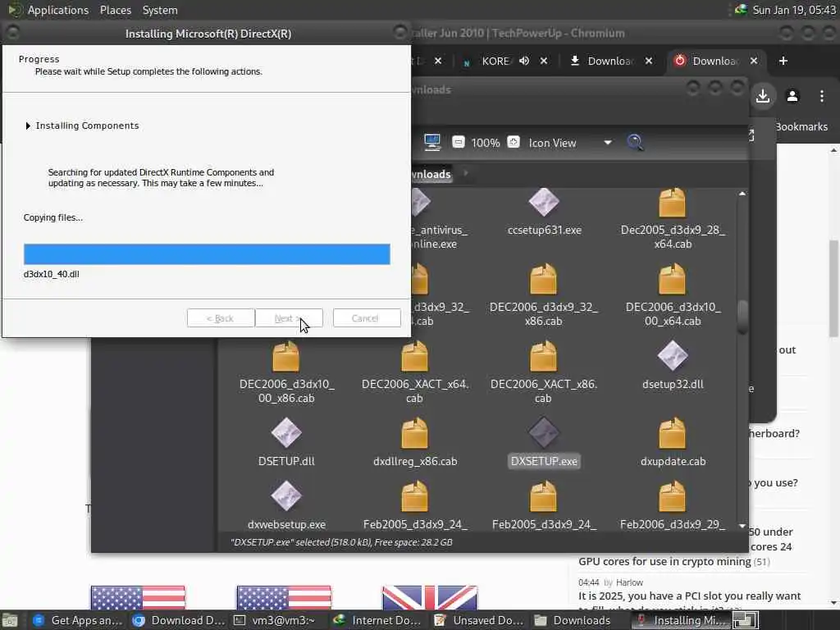The image size is (840, 630).
Task: Open Chromium downloads icon in toolbar
Action: pos(763,97)
